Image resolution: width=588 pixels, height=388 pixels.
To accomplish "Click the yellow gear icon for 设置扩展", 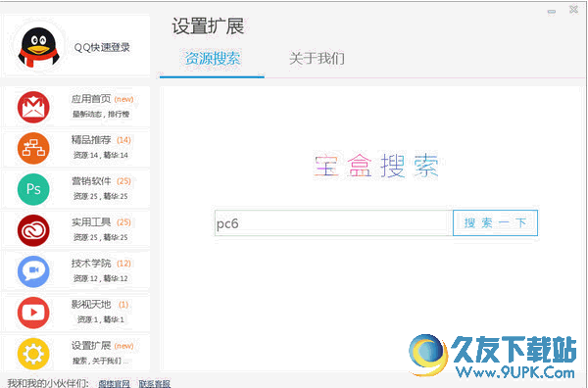I will 33,354.
